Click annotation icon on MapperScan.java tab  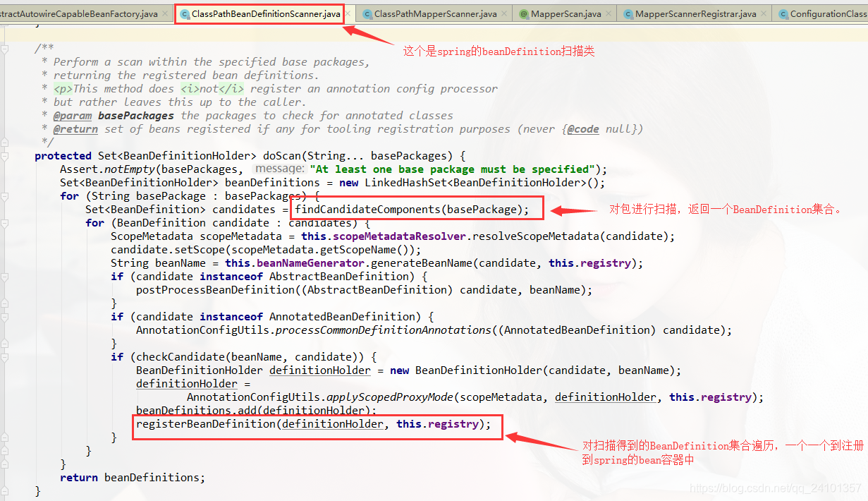click(x=524, y=14)
